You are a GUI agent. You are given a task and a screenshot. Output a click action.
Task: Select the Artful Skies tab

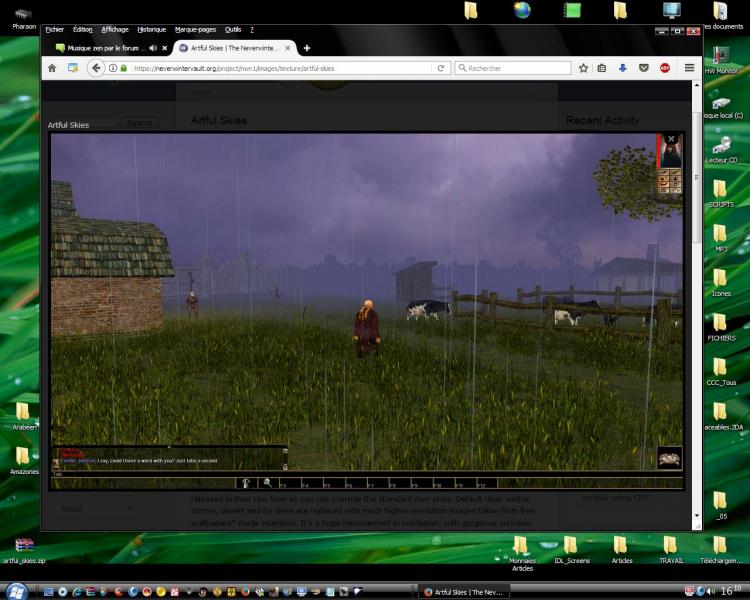click(233, 48)
